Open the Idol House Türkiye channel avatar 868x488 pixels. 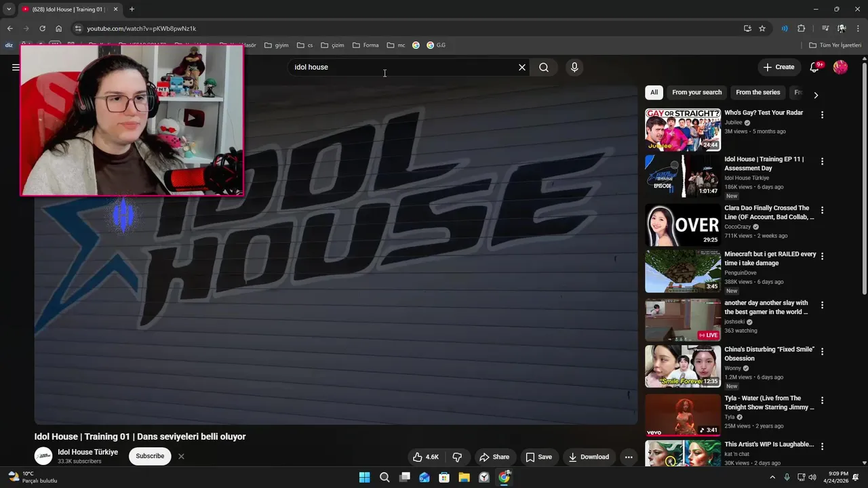pyautogui.click(x=43, y=456)
